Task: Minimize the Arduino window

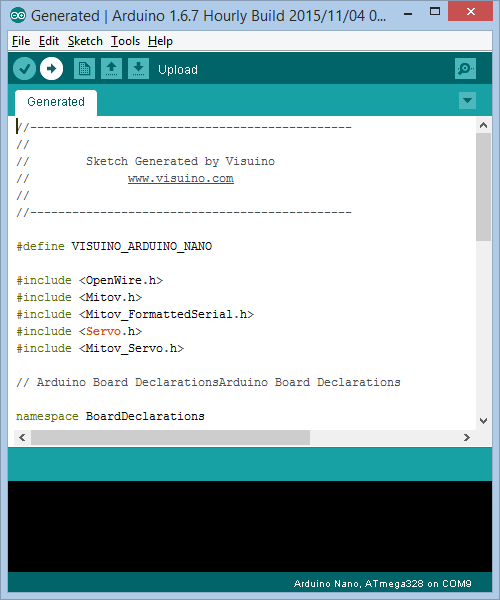Action: [408, 14]
